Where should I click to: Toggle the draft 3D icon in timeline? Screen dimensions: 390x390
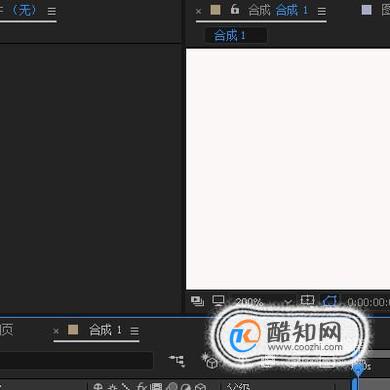(x=210, y=360)
